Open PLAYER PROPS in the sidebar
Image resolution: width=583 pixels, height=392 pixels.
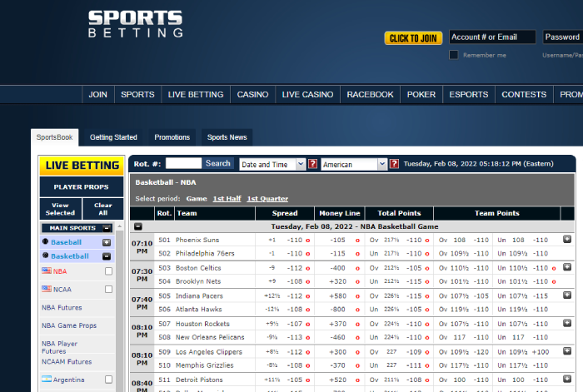coord(82,187)
